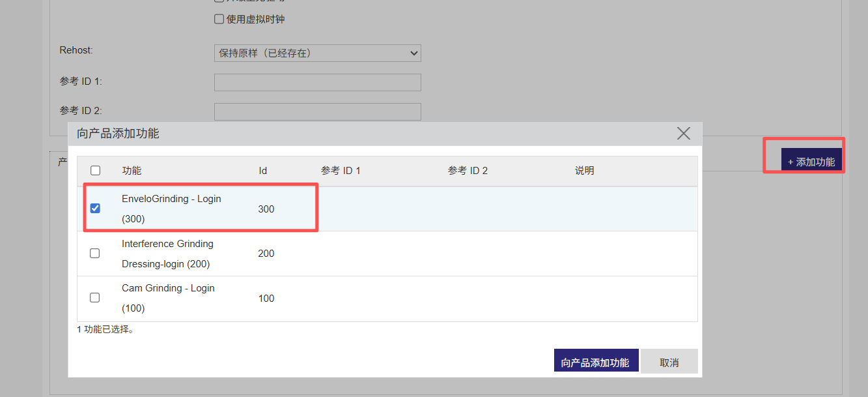Click the + 添加功能 button
Image resolution: width=868 pixels, height=397 pixels.
(x=811, y=162)
